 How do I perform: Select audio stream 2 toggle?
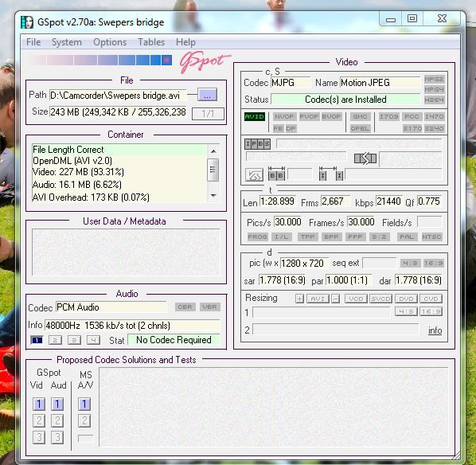click(x=55, y=340)
